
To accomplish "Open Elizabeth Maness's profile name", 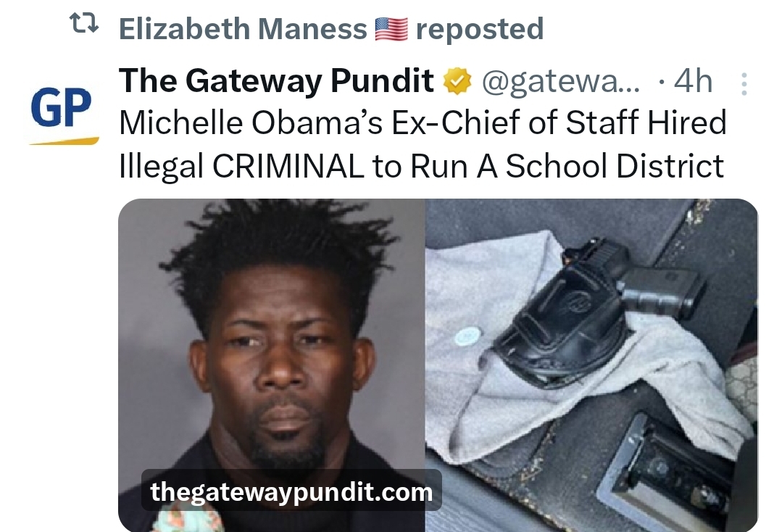I will (x=243, y=29).
